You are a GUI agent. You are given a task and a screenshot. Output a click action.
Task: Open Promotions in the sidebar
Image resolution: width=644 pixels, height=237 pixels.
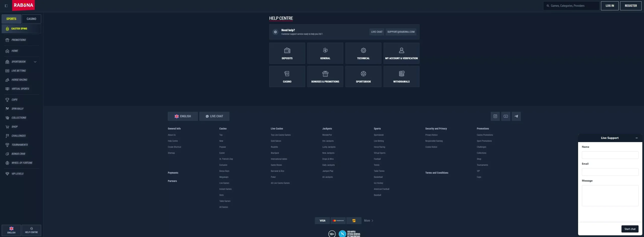pos(21,40)
